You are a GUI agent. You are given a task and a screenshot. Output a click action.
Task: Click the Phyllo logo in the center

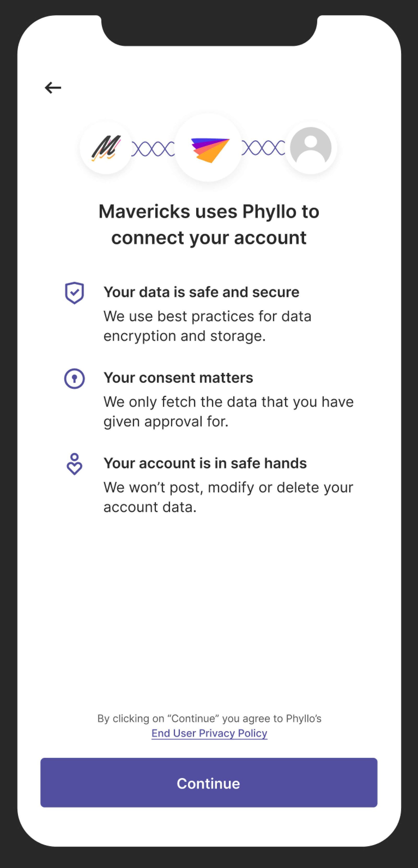point(209,149)
